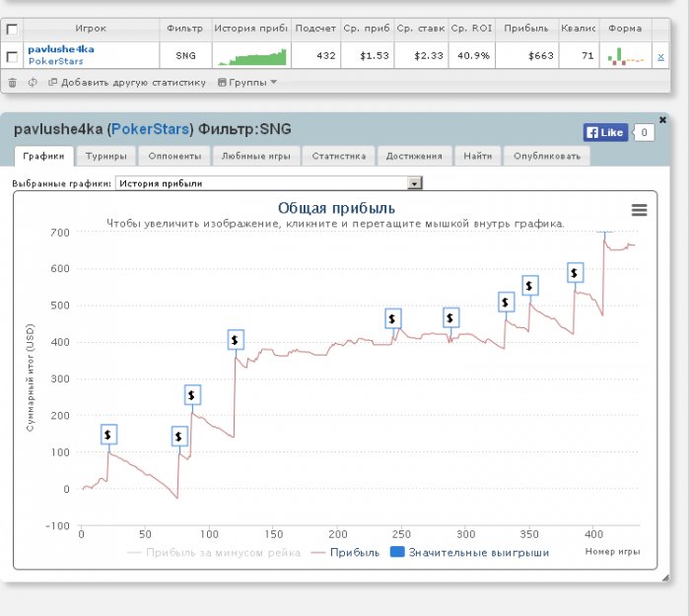Check the pavlushe4ka row checkbox

click(x=13, y=57)
